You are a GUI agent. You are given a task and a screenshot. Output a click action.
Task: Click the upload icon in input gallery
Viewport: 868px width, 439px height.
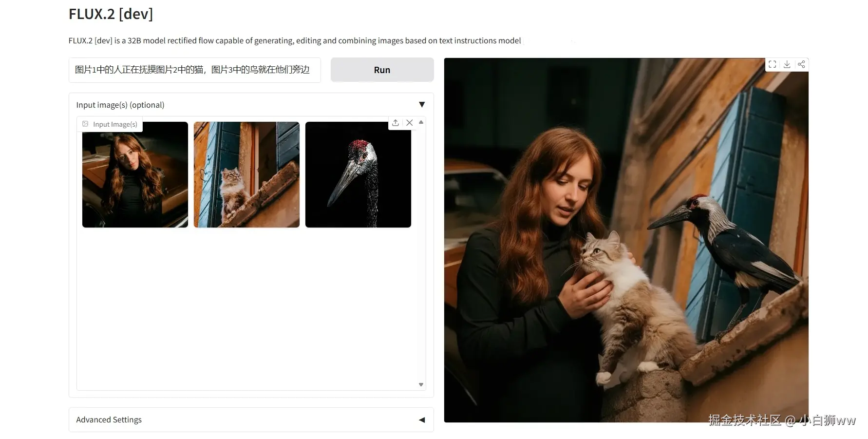(x=396, y=123)
